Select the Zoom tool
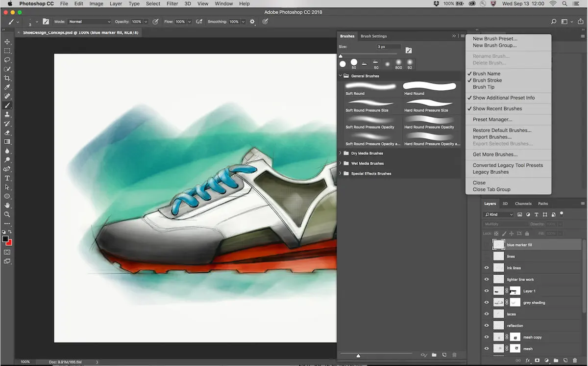The image size is (588, 366). click(x=7, y=214)
